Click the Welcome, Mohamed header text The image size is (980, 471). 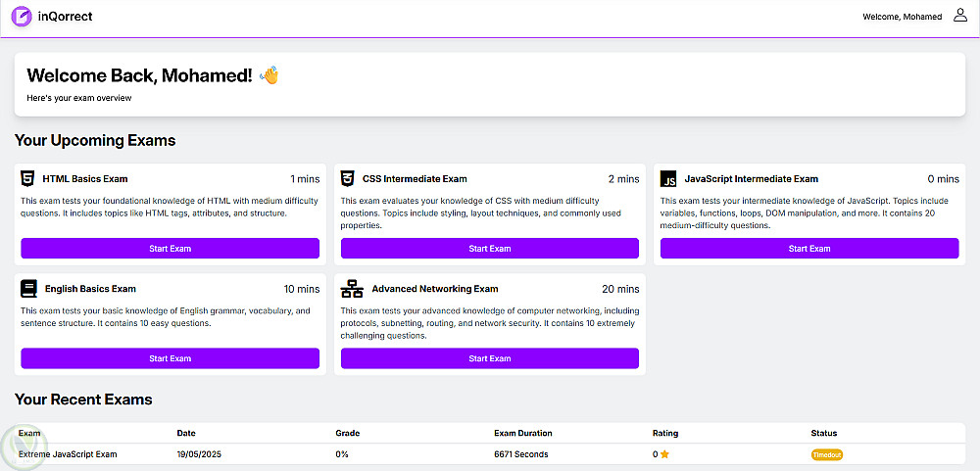pos(902,17)
